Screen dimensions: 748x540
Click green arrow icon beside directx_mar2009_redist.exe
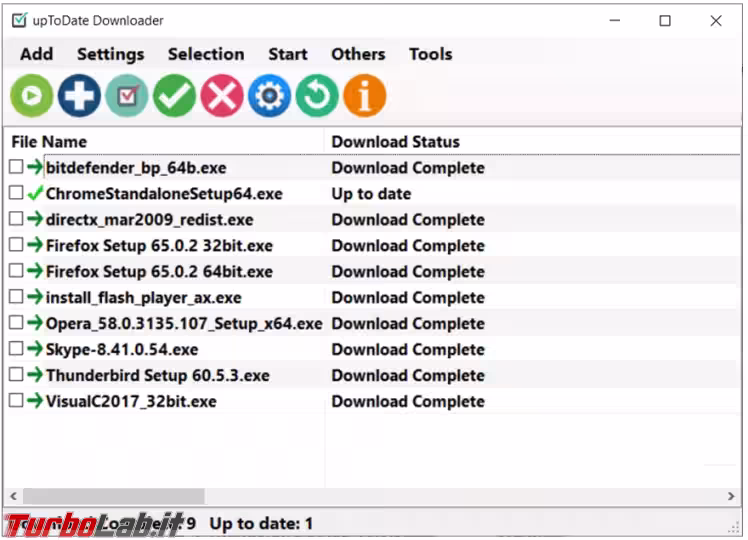35,219
